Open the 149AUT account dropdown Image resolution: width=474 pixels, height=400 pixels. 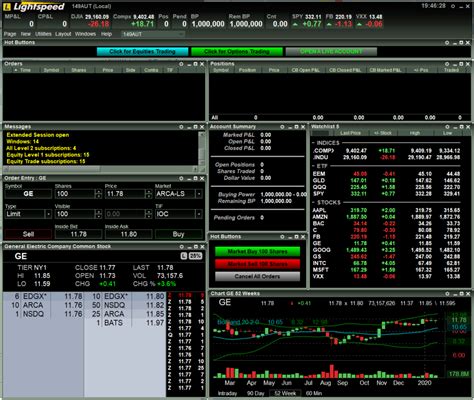[153, 34]
